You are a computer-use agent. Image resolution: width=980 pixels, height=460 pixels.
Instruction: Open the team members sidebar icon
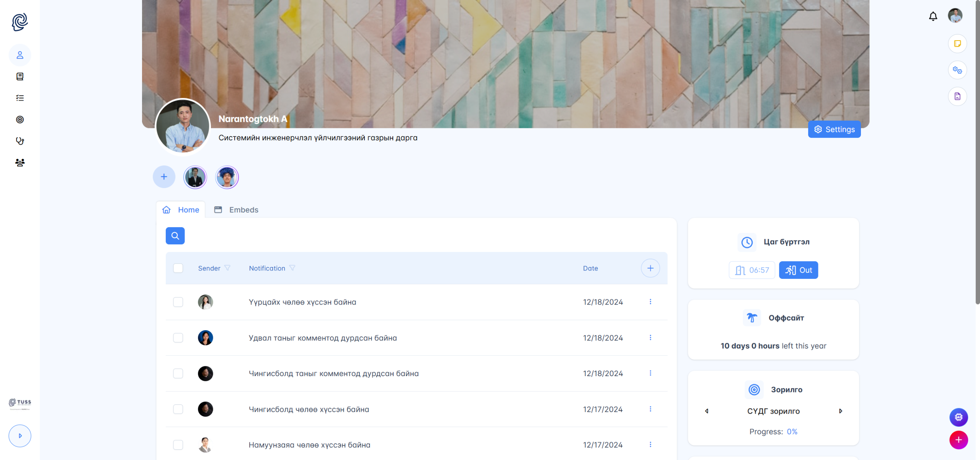20,162
